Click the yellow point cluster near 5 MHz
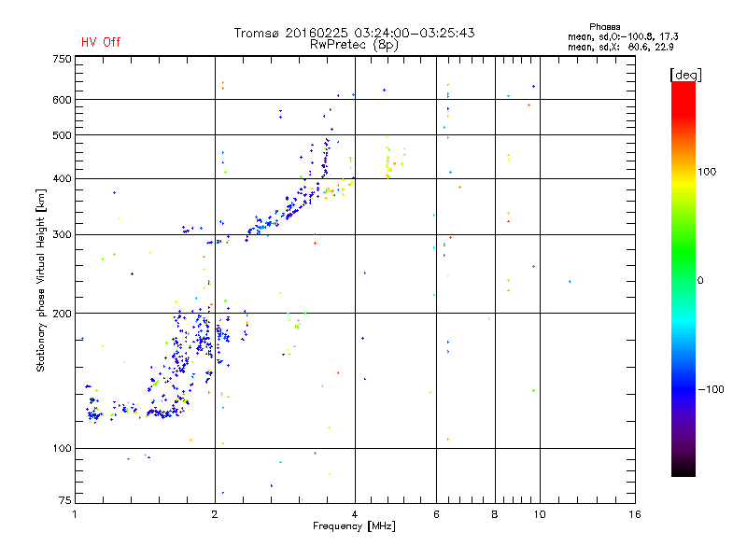This screenshot has width=747, height=560. [388, 163]
